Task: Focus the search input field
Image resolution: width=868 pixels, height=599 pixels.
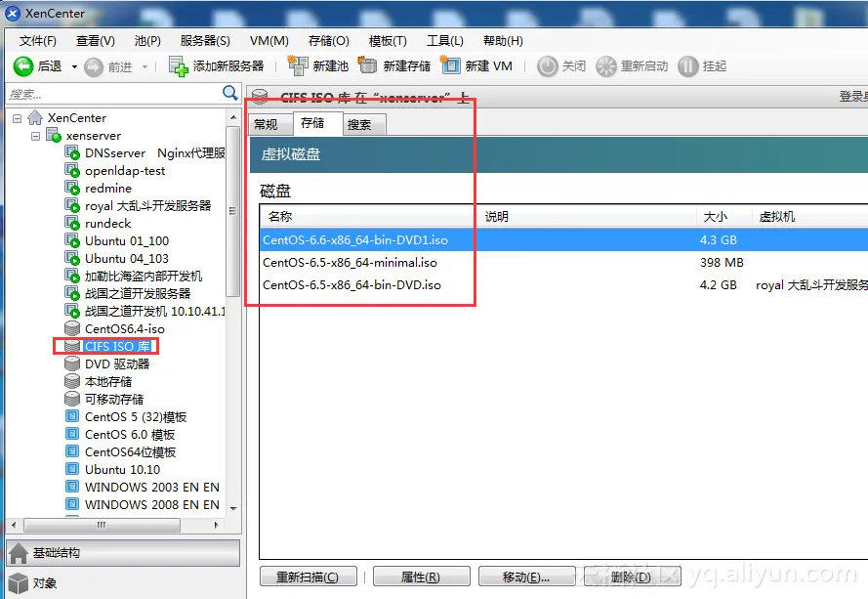Action: [x=113, y=94]
